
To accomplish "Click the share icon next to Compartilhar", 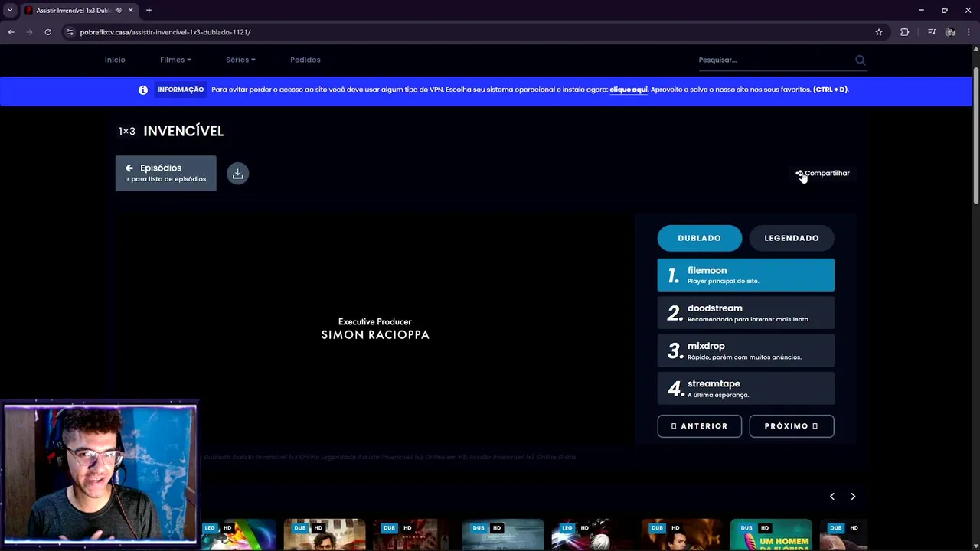I will 799,174.
